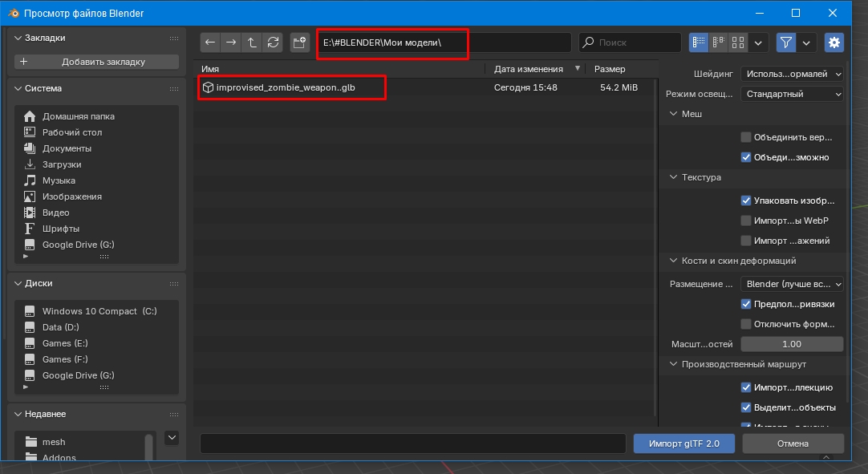Uncheck Импорт...ллекцию option

click(x=745, y=387)
